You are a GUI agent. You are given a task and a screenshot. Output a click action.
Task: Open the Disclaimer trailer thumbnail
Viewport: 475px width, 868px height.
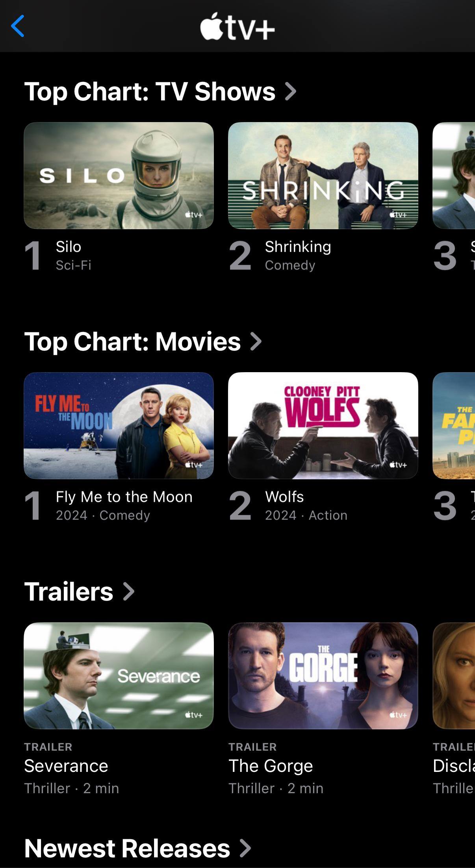(454, 676)
